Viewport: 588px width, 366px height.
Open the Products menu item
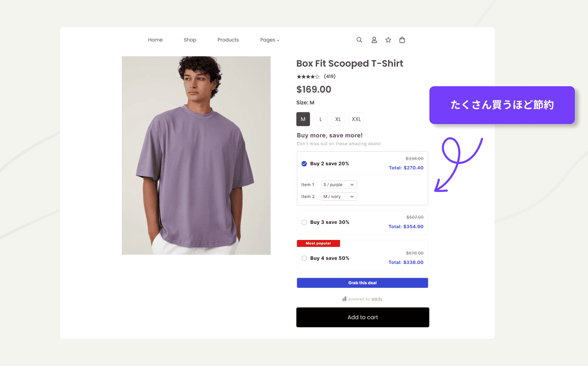(x=228, y=40)
